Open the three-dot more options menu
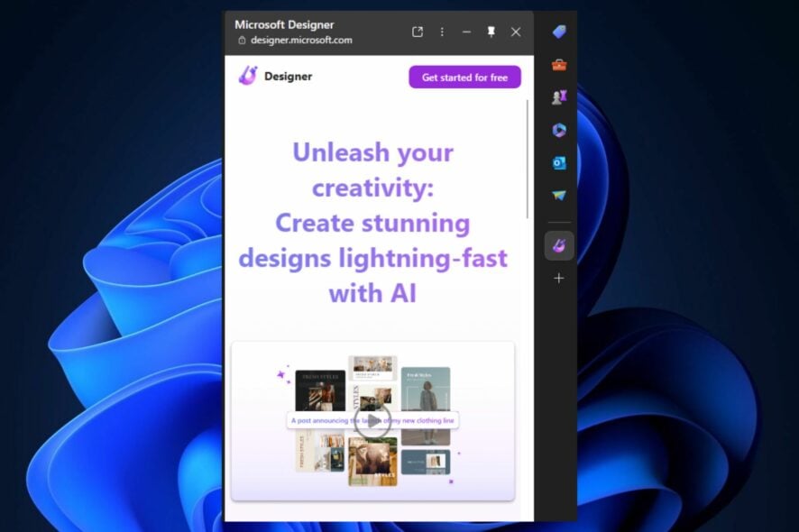Viewport: 799px width, 532px height. click(442, 31)
